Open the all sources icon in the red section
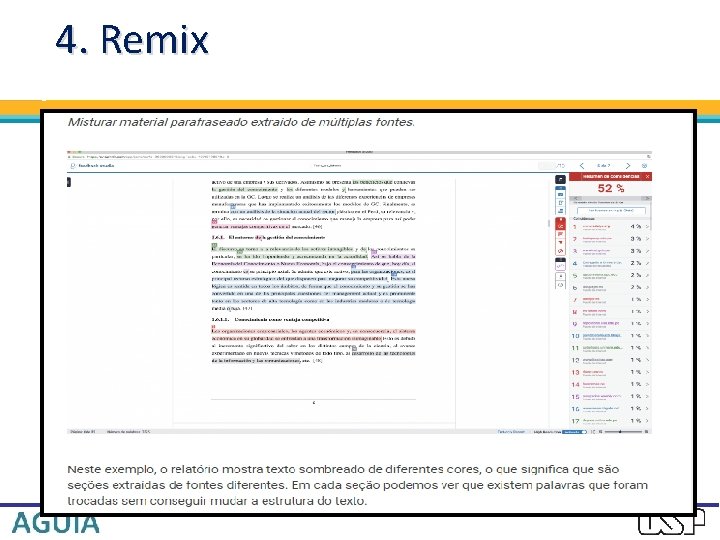 (x=560, y=234)
